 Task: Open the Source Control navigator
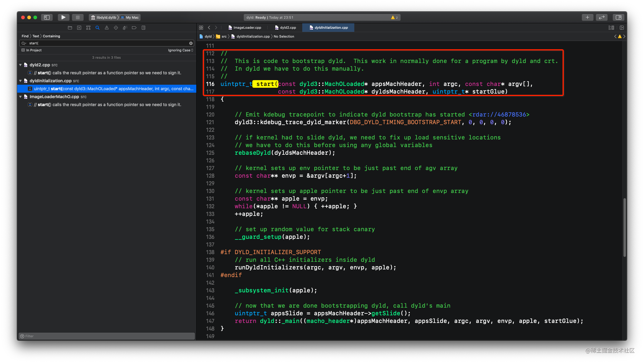(79, 28)
